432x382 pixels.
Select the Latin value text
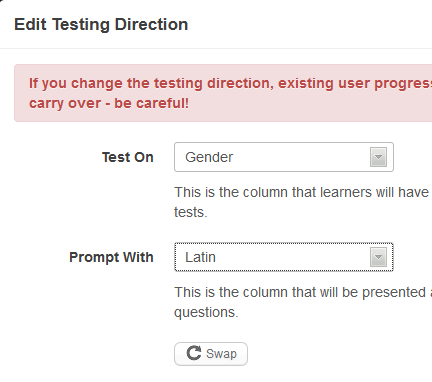[x=200, y=257]
